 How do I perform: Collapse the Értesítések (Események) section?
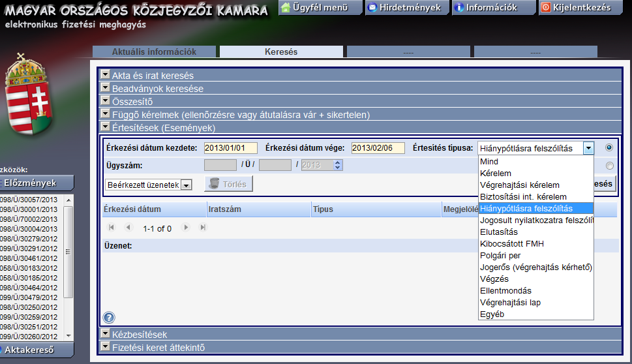[x=105, y=127]
